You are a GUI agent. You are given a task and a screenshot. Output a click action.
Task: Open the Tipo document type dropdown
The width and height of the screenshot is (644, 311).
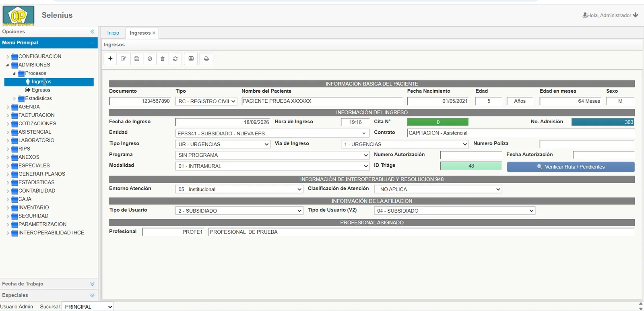point(206,101)
